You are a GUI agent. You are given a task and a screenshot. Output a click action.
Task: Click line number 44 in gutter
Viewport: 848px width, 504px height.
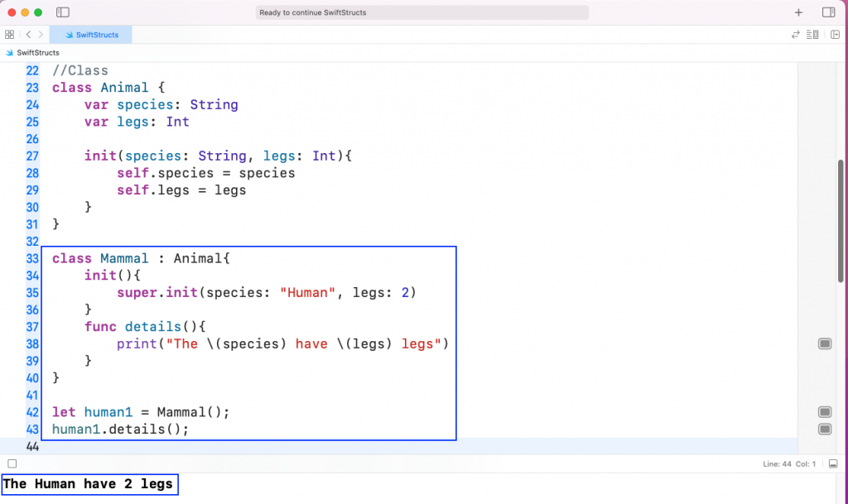(32, 446)
